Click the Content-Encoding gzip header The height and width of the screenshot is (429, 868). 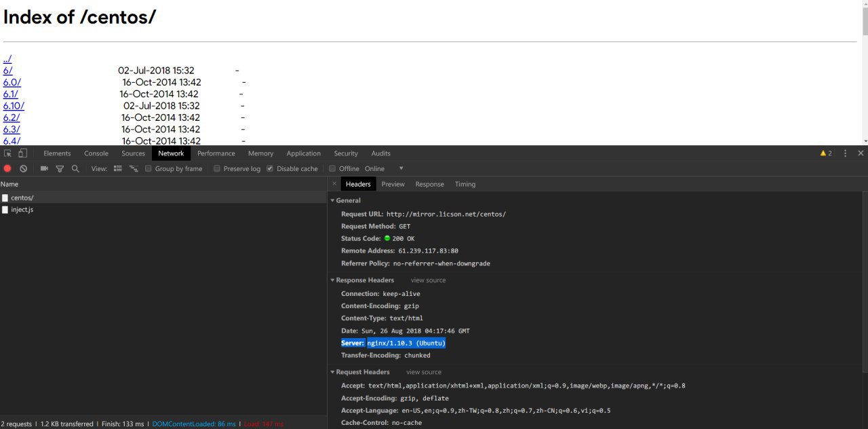coord(380,306)
